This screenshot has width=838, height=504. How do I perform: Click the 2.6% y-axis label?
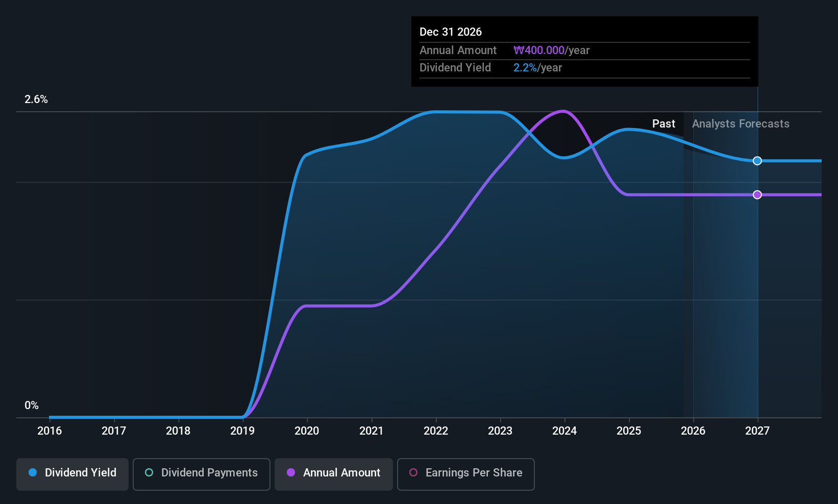pyautogui.click(x=36, y=99)
